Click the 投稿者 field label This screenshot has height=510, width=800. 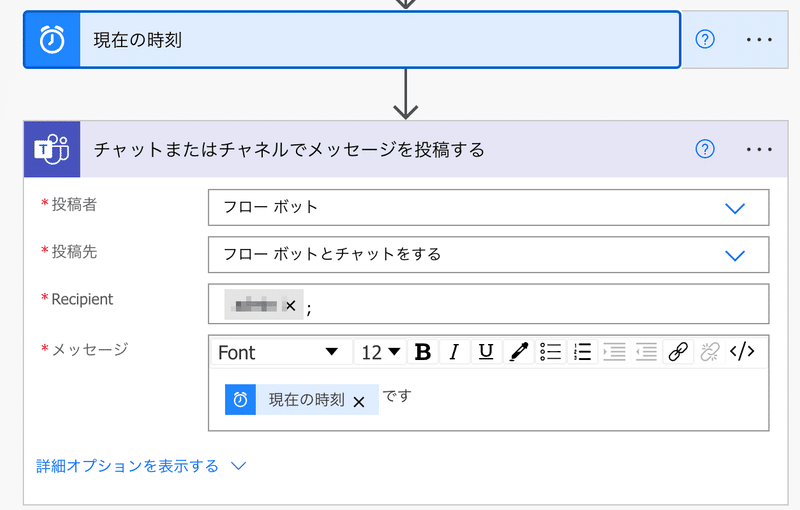pyautogui.click(x=74, y=205)
